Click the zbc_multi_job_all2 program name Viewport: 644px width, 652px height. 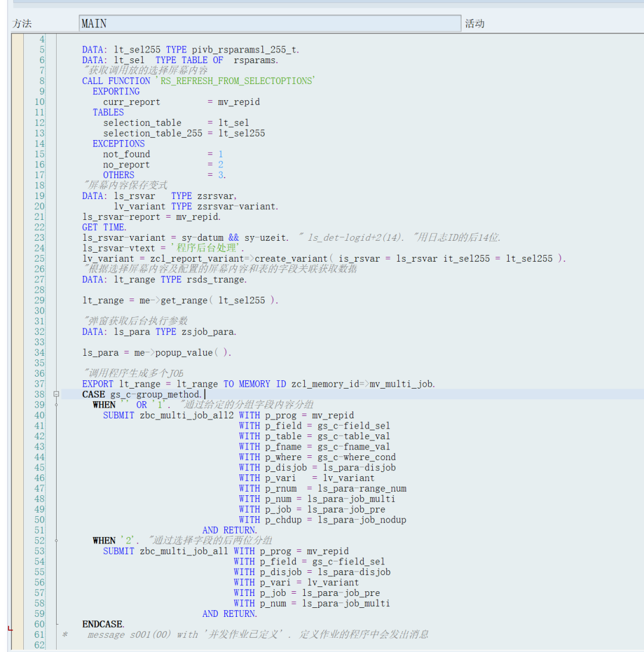pos(187,415)
